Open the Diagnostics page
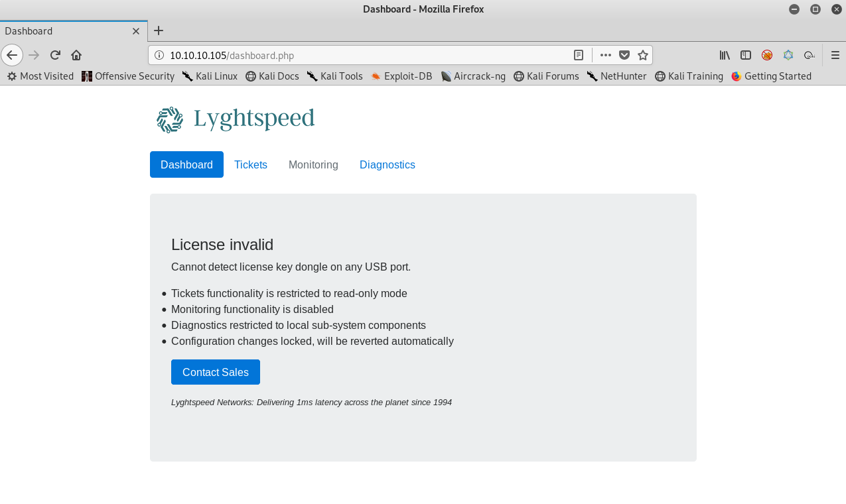The image size is (846, 504). tap(388, 164)
